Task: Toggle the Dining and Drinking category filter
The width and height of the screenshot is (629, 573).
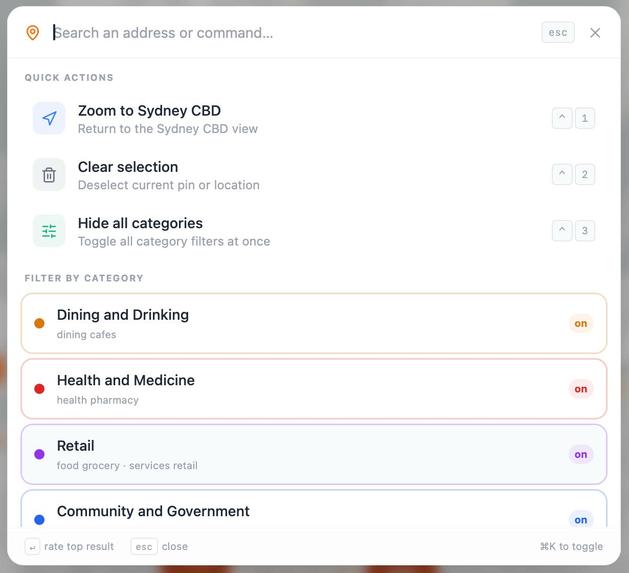Action: tap(314, 323)
